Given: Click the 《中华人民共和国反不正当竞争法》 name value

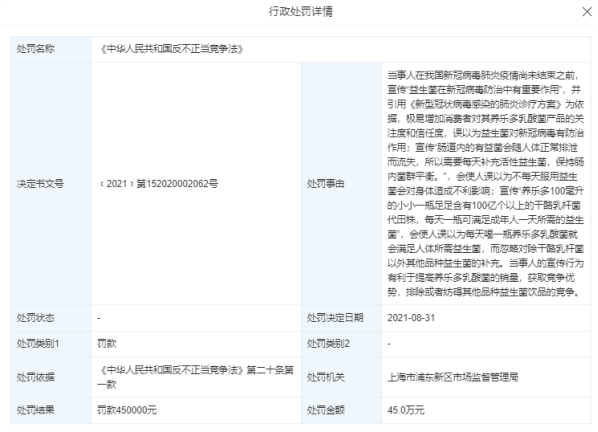Looking at the screenshot, I should (x=172, y=49).
